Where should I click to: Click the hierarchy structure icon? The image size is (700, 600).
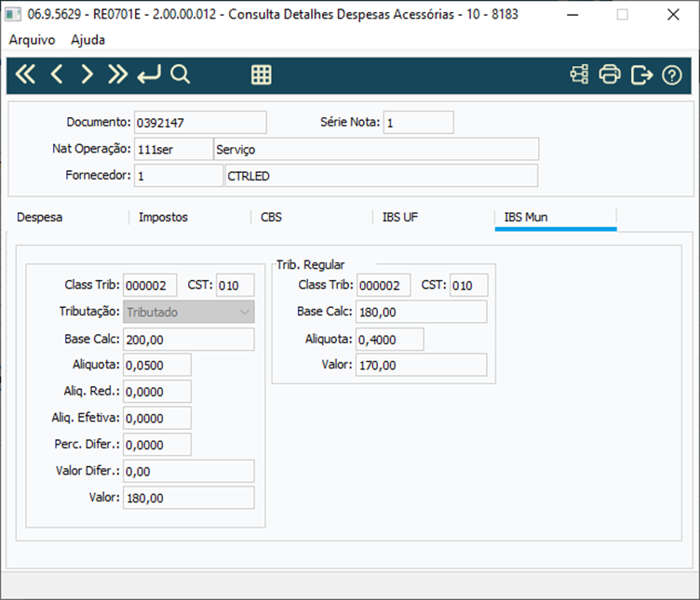coord(580,74)
